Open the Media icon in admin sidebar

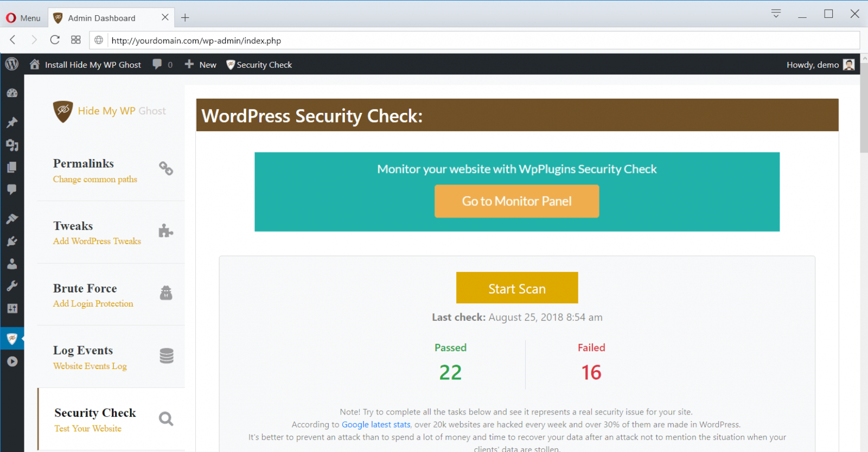(12, 145)
